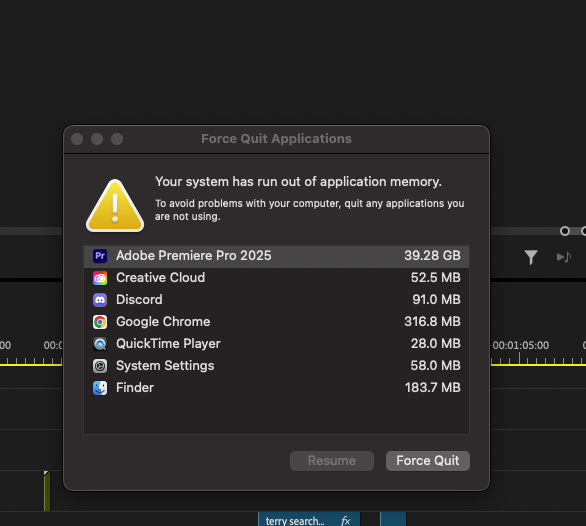This screenshot has width=586, height=526.
Task: Click the zoom scrollbar handle circle
Action: point(565,231)
